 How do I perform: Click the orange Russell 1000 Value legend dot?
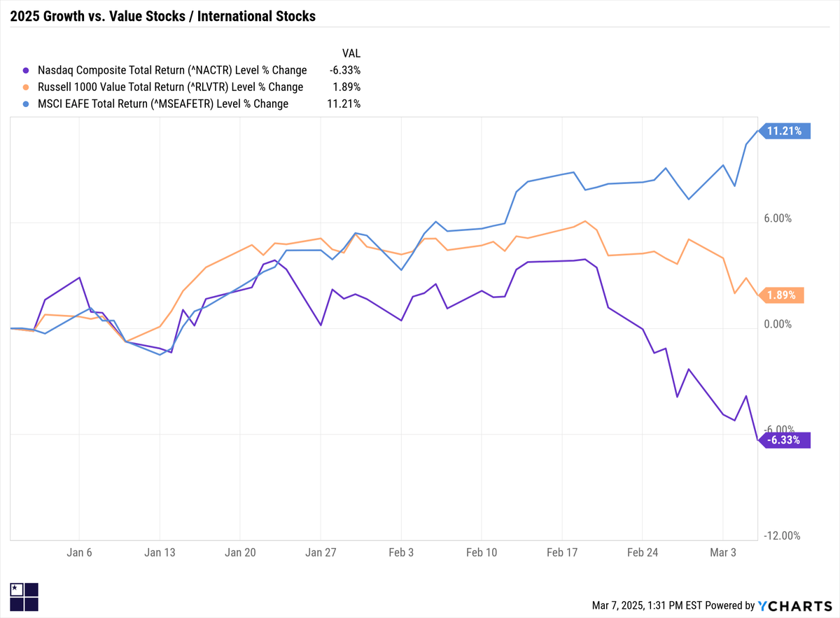[27, 87]
